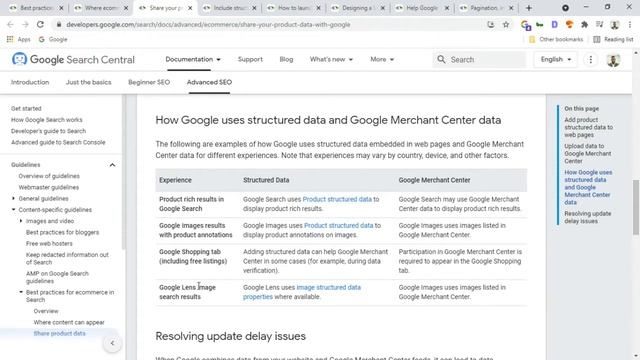Go to the Support page
The height and width of the screenshot is (360, 640).
[250, 60]
